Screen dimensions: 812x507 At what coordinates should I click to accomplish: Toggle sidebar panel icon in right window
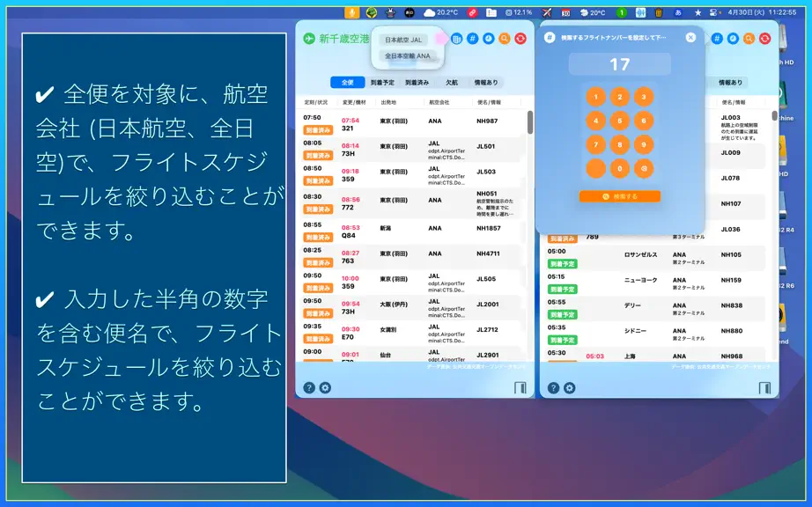click(764, 387)
